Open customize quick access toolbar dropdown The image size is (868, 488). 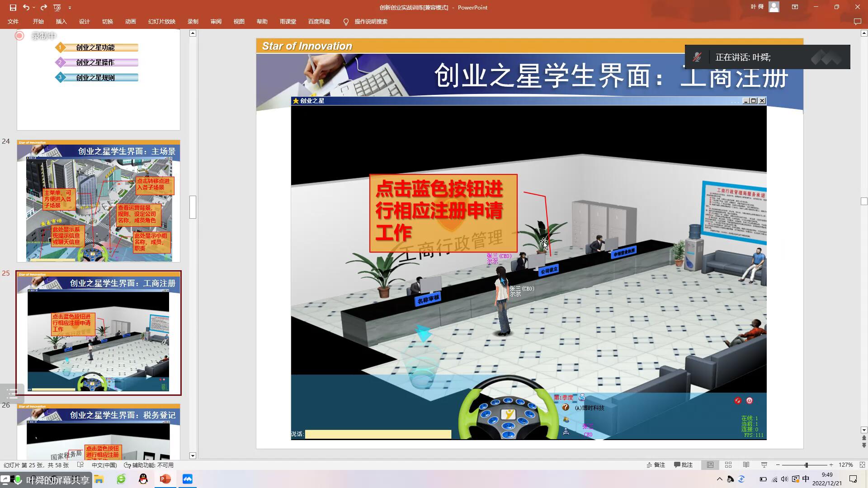click(x=70, y=7)
